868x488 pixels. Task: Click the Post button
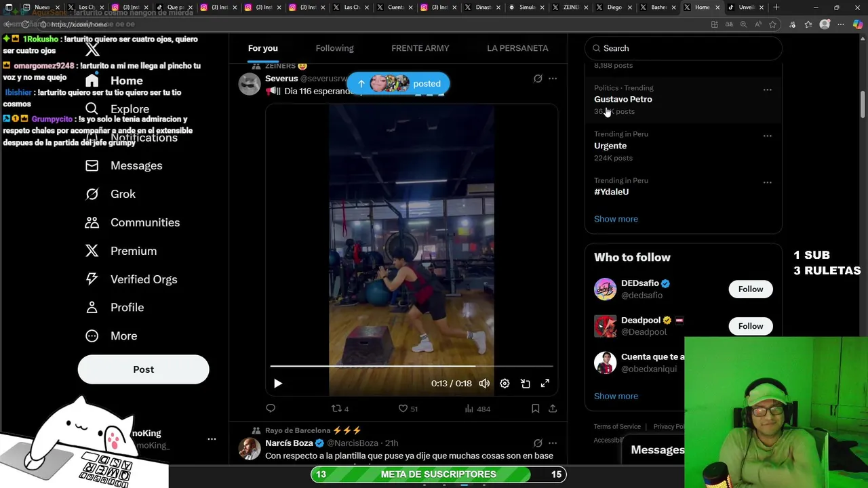click(143, 369)
